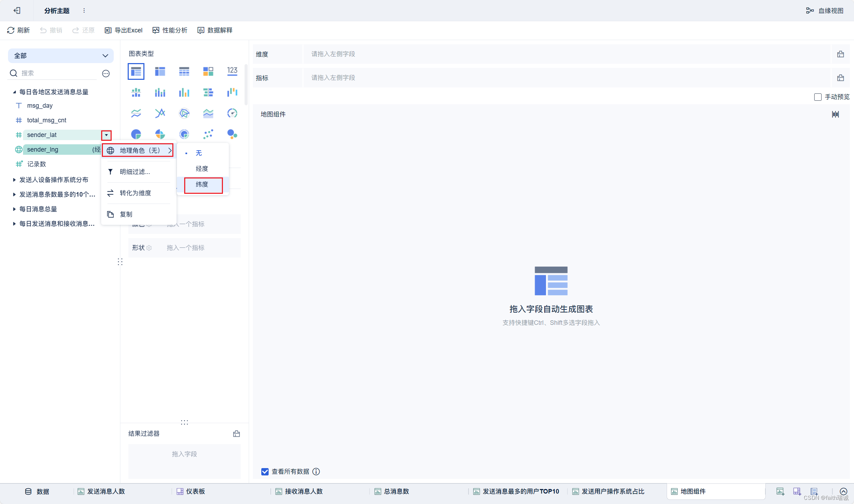The width and height of the screenshot is (854, 504).
Task: Uncheck 查看所有数据 checkbox
Action: 265,472
